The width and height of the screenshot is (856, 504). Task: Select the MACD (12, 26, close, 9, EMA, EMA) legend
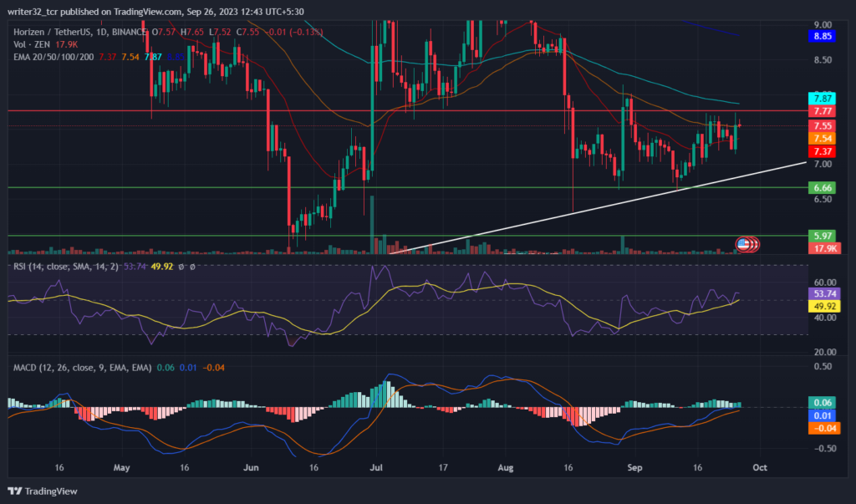pyautogui.click(x=83, y=368)
